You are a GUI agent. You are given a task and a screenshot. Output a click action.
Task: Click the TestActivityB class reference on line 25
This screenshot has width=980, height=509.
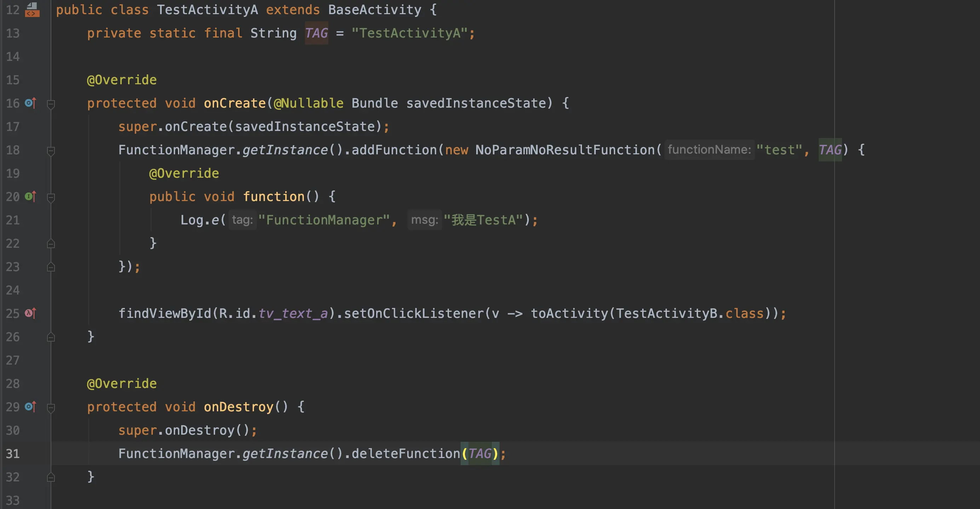[x=666, y=313]
